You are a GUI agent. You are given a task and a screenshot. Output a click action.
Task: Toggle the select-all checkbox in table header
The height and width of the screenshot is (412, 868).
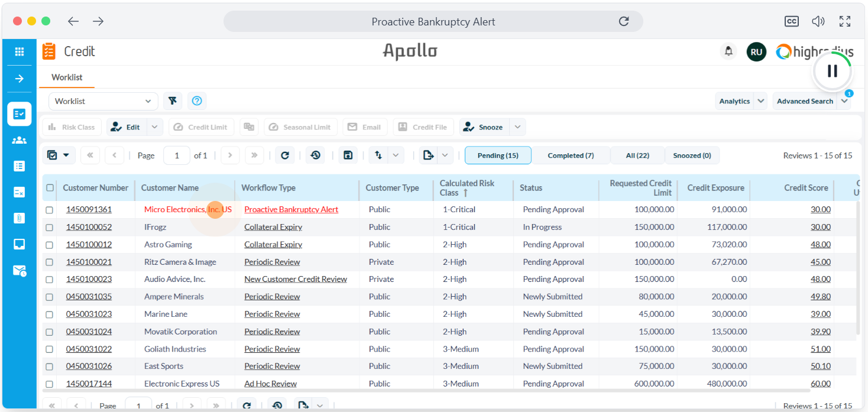coord(50,188)
